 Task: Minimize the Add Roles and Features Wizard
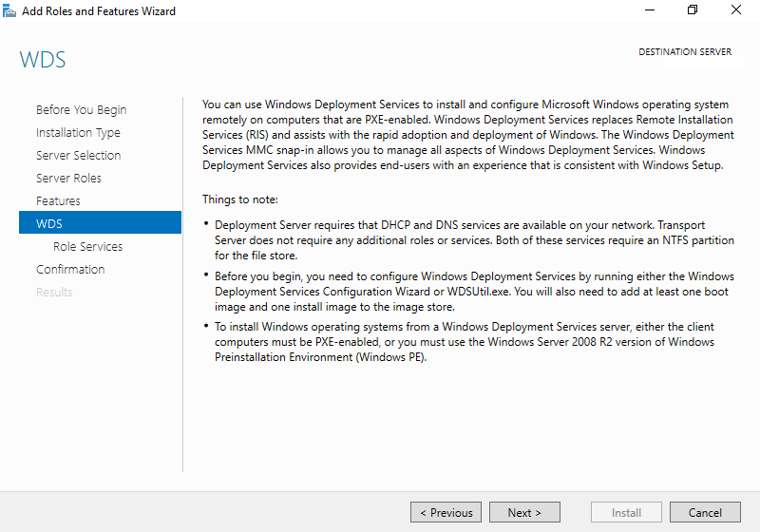click(x=650, y=10)
